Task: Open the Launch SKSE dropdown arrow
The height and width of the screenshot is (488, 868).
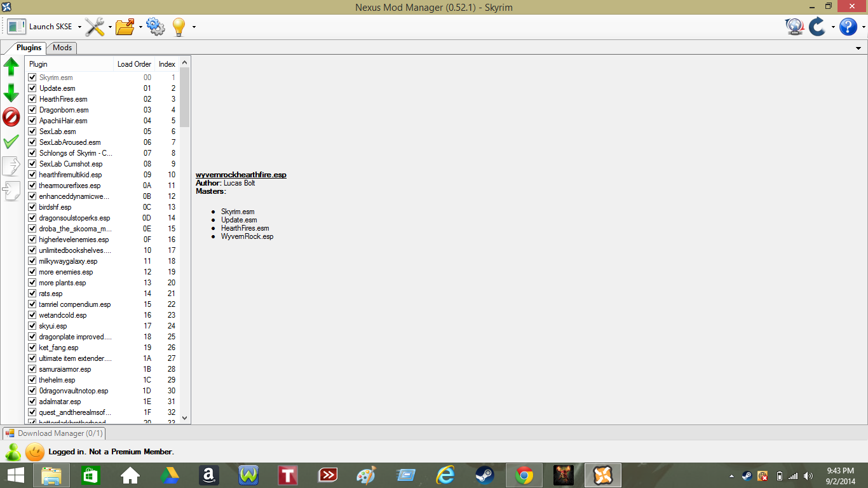Action: pos(79,27)
